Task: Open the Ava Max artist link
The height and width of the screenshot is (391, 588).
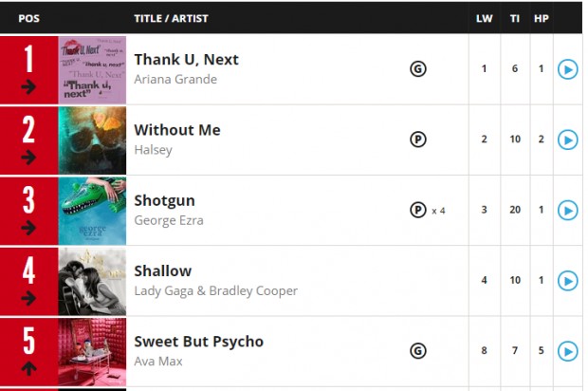Action: click(158, 362)
